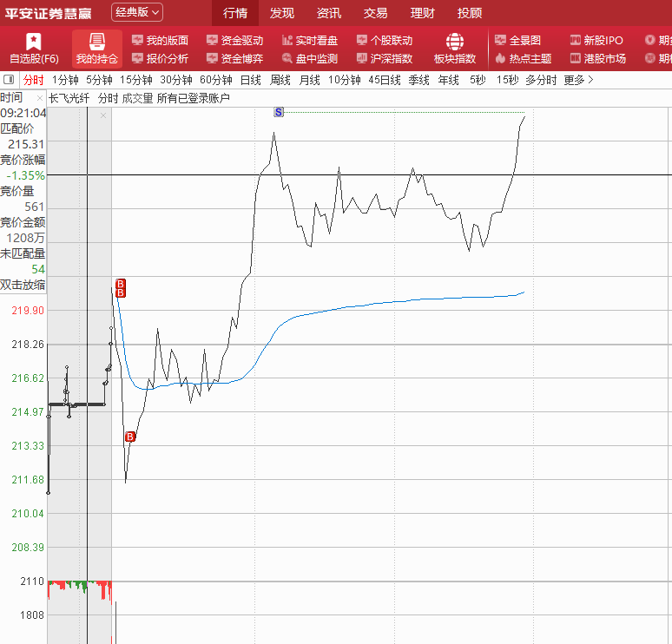Open 盘中监测 monitoring tool

pos(310,58)
